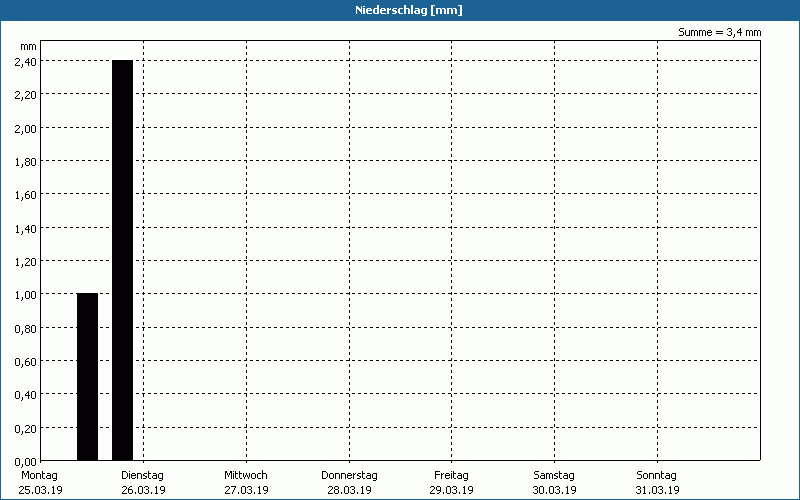The image size is (800, 500).
Task: Click the 25.03.19 date label
Action: [x=40, y=490]
